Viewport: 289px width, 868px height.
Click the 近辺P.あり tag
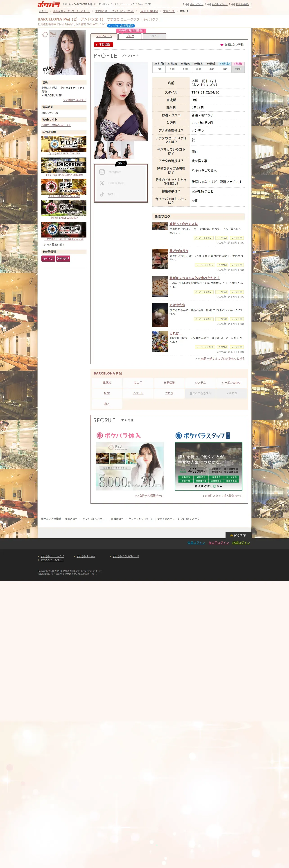(63, 259)
